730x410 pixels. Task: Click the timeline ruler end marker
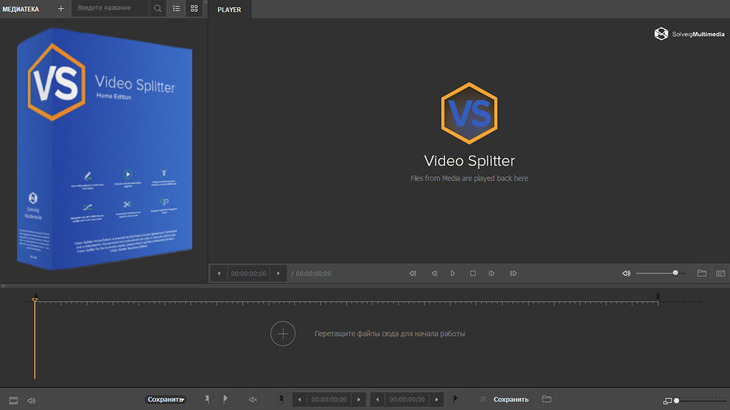click(658, 296)
